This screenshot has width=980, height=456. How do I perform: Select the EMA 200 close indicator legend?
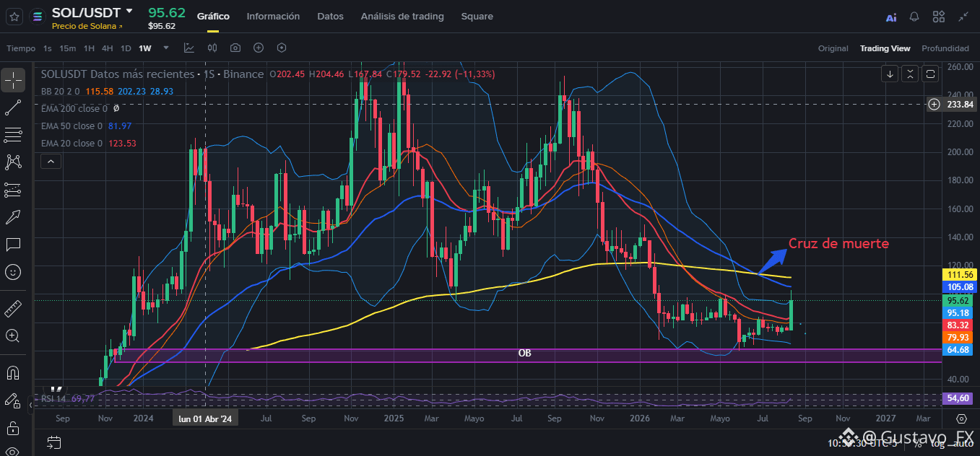coord(75,109)
